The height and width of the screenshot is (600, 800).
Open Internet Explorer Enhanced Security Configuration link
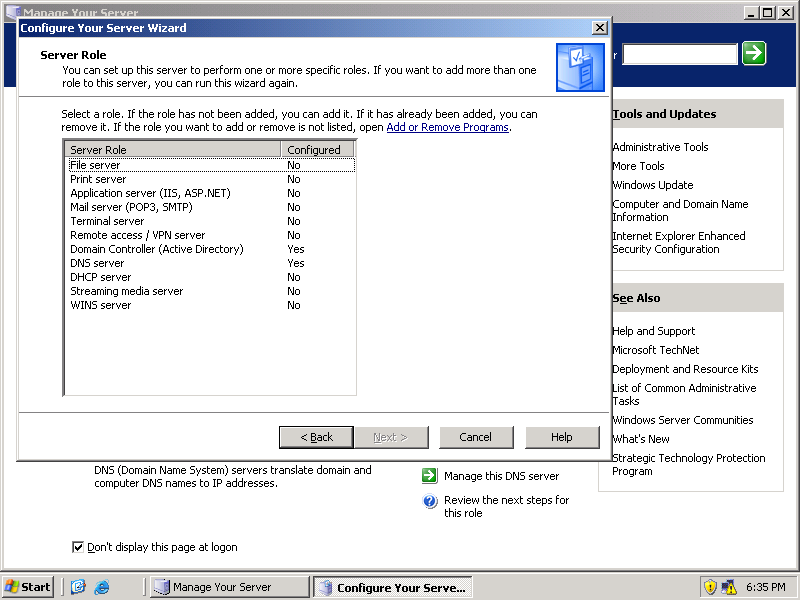pos(679,242)
